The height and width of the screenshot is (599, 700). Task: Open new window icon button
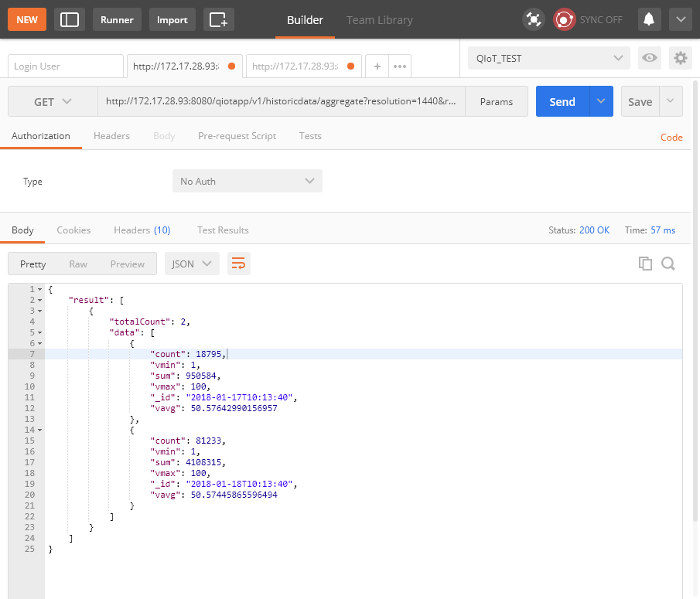click(219, 19)
